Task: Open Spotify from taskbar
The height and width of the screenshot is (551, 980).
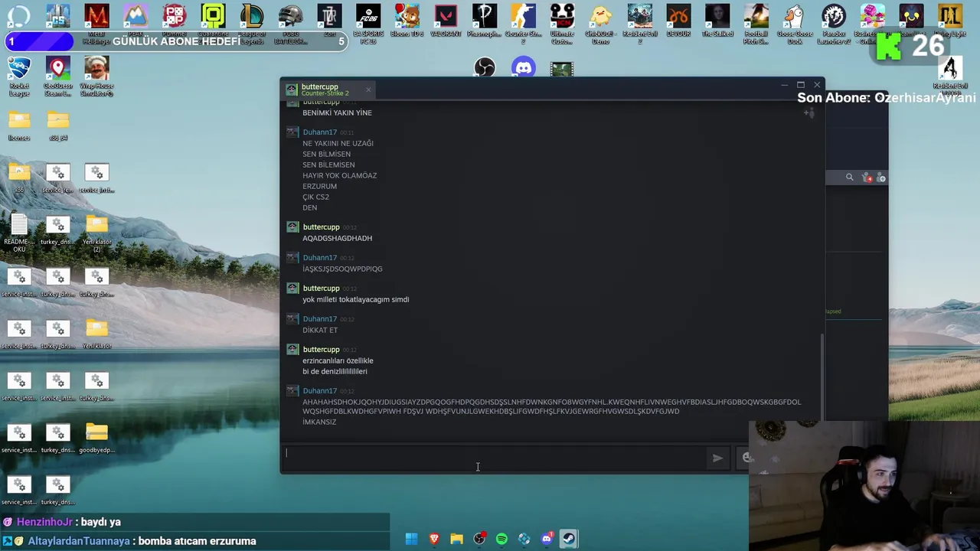Action: pos(501,539)
